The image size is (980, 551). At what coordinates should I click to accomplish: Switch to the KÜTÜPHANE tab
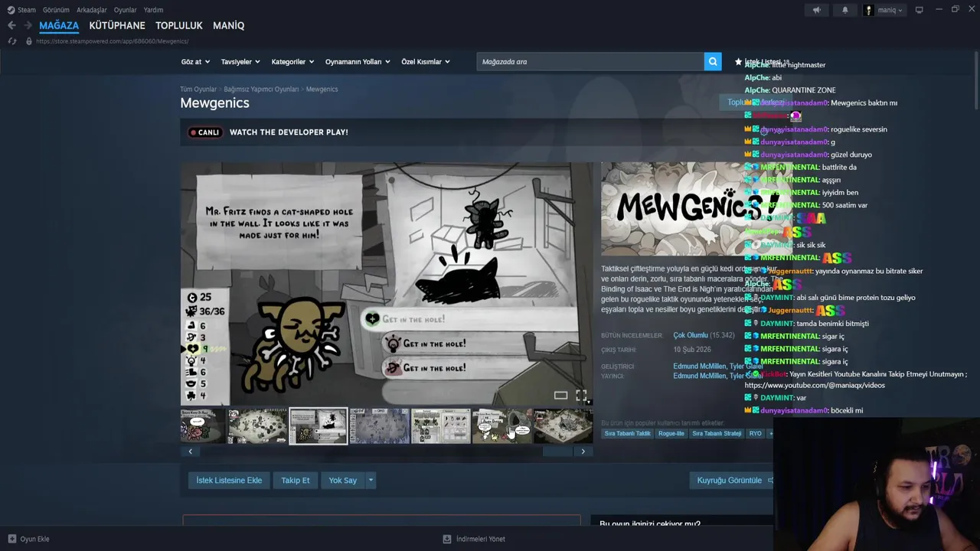click(117, 25)
